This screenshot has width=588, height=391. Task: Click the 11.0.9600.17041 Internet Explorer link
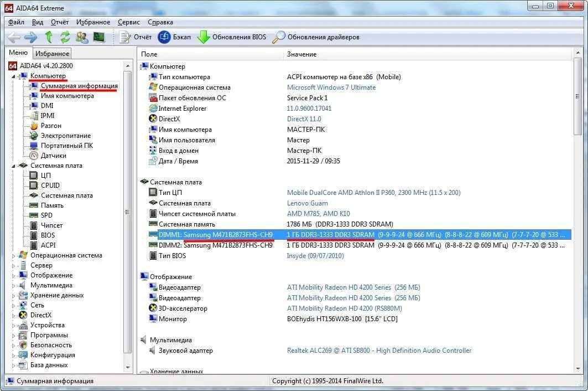point(309,109)
